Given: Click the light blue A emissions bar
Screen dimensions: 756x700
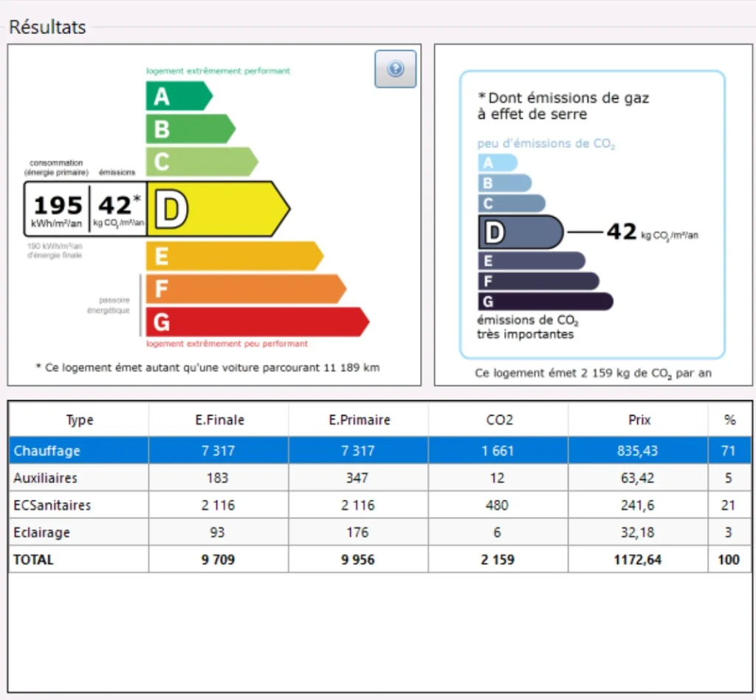Looking at the screenshot, I should pyautogui.click(x=496, y=163).
